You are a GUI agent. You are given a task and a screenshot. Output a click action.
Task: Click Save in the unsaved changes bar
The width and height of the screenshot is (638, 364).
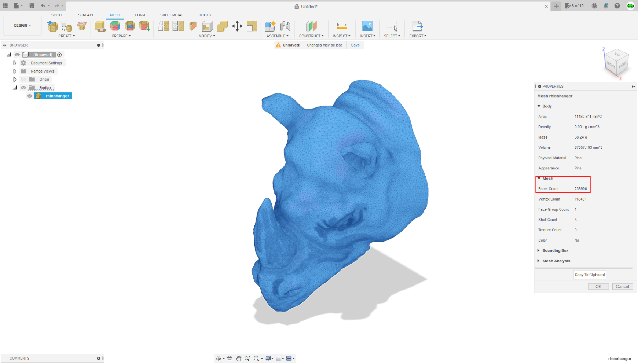(355, 45)
